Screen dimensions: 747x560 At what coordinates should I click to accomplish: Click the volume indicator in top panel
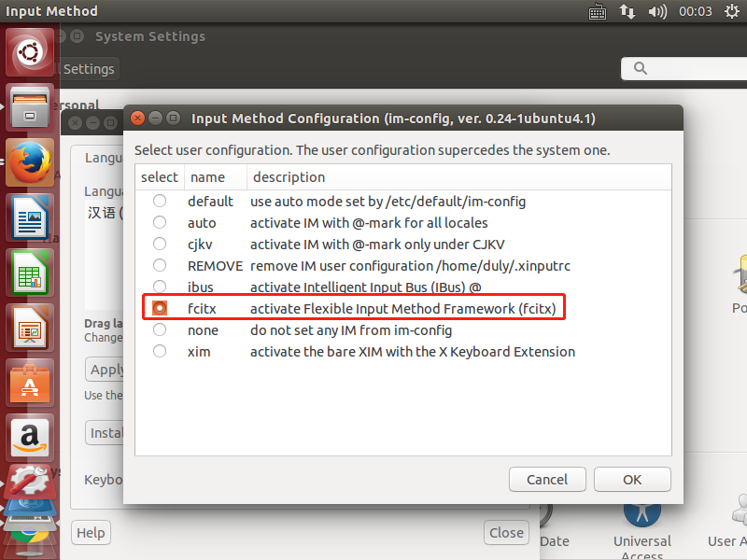click(x=657, y=11)
